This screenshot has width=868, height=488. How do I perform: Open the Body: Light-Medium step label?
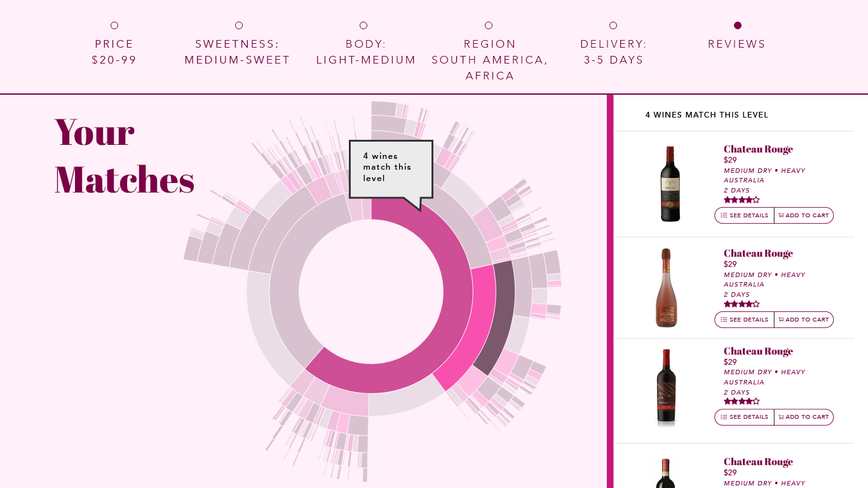(x=366, y=52)
